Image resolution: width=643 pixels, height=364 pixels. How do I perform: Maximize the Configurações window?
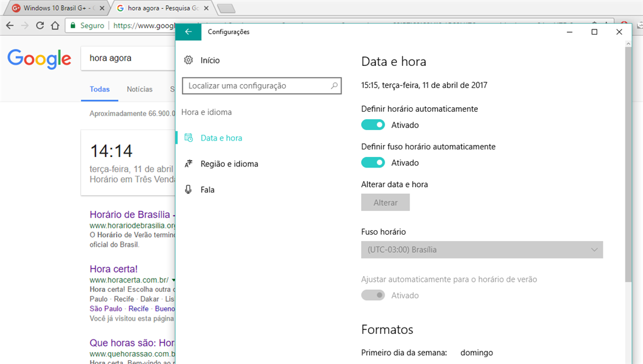pos(594,32)
